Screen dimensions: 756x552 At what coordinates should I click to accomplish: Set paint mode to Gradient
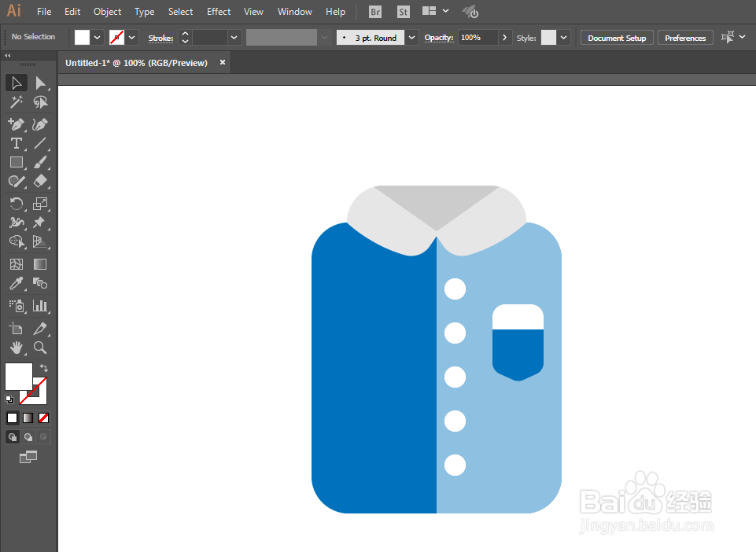click(x=28, y=418)
